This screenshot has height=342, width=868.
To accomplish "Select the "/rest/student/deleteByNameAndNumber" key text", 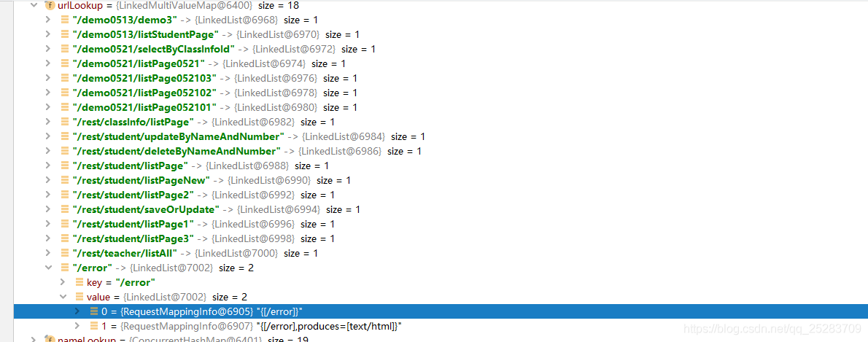I will coord(177,151).
